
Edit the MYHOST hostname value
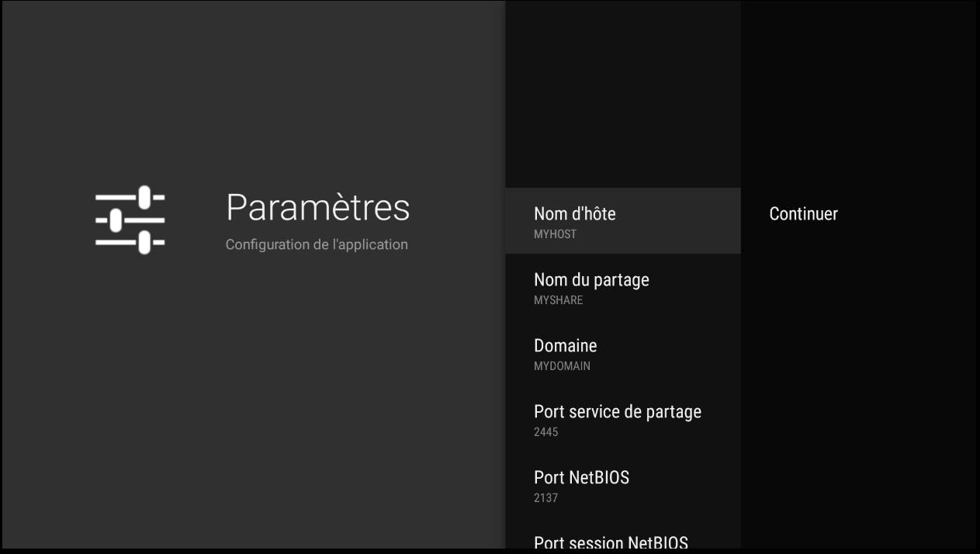point(555,234)
